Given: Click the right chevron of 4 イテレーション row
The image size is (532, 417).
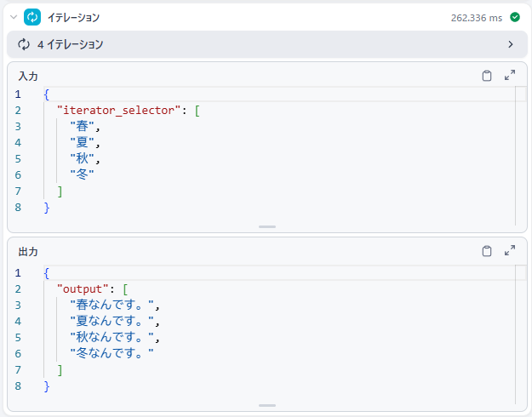Looking at the screenshot, I should [510, 44].
